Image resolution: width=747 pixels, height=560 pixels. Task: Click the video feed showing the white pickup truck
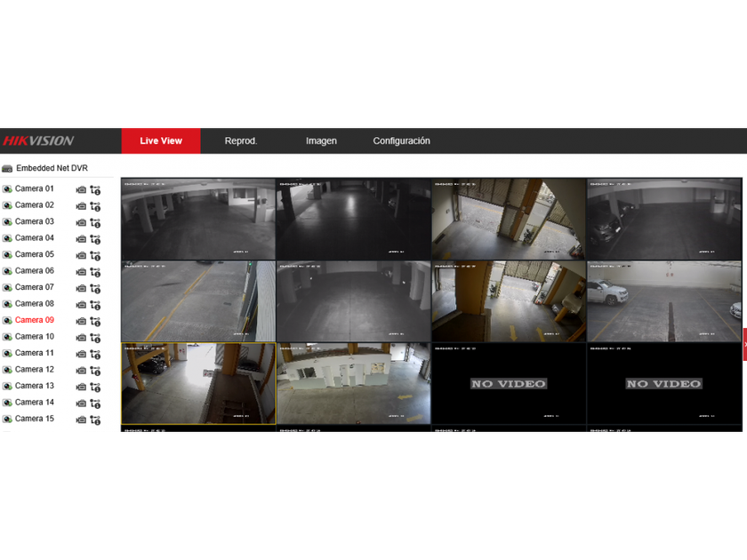coord(663,300)
